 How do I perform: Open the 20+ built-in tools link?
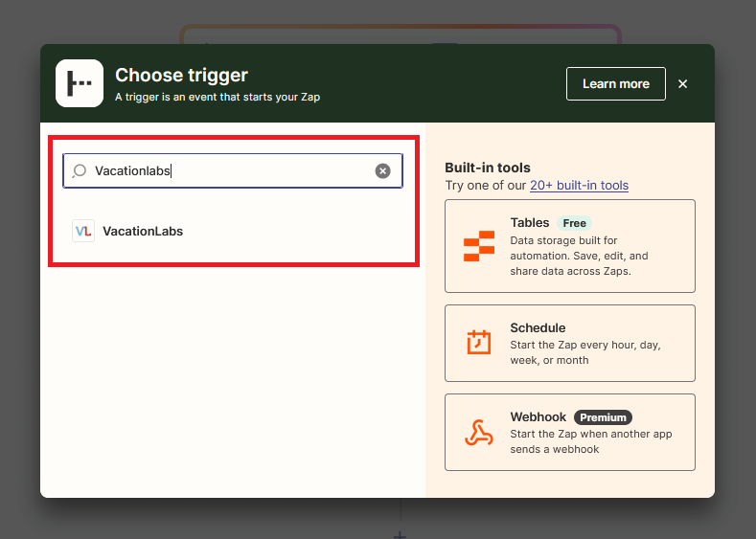coord(579,185)
